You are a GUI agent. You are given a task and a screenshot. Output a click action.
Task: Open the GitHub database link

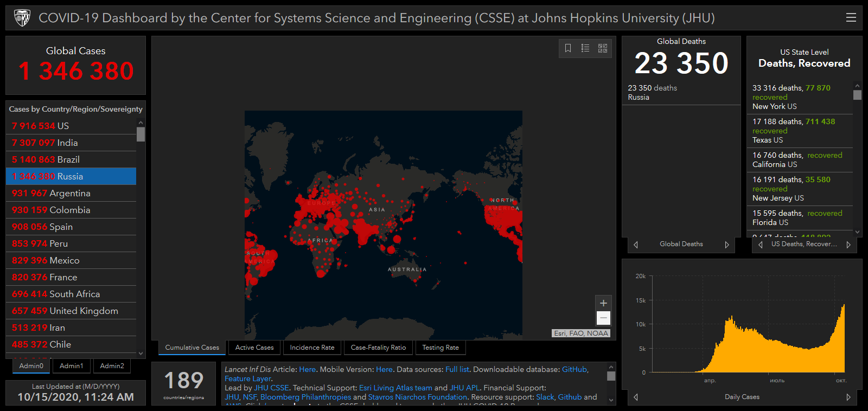(x=574, y=369)
